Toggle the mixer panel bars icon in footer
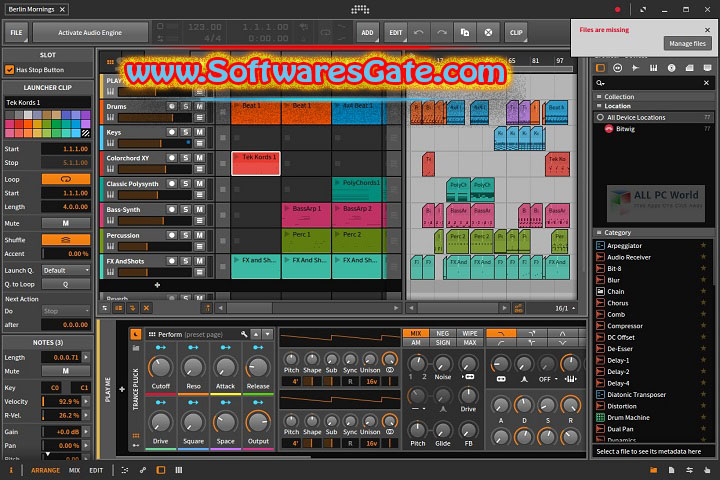The image size is (720, 480). (179, 470)
